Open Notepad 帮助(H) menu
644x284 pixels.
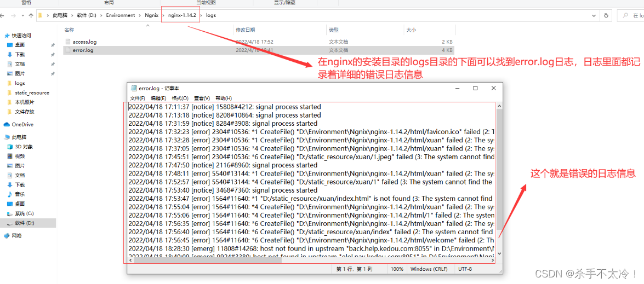[224, 98]
